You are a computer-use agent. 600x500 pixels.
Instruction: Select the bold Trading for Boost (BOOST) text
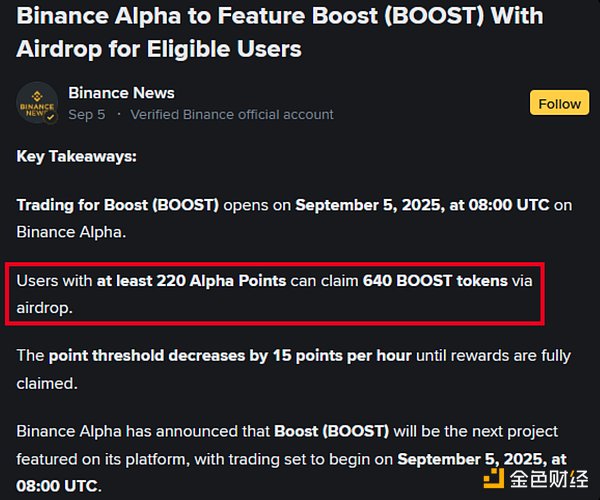(x=117, y=205)
